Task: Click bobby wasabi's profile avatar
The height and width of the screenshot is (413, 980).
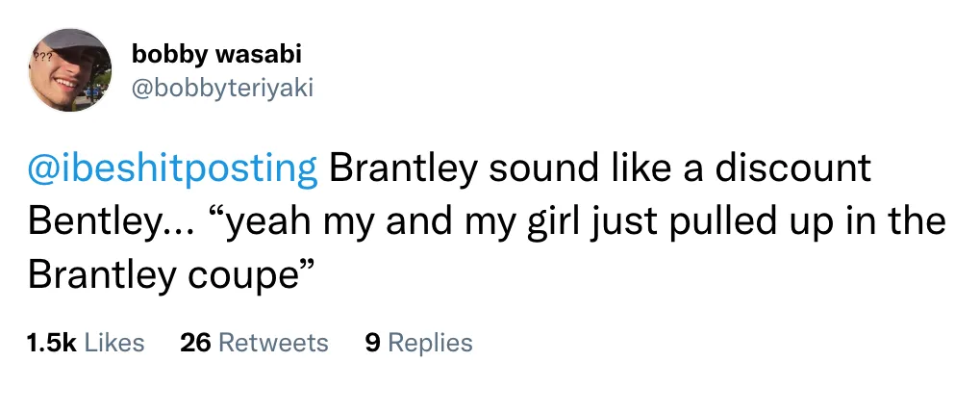Action: click(x=70, y=70)
